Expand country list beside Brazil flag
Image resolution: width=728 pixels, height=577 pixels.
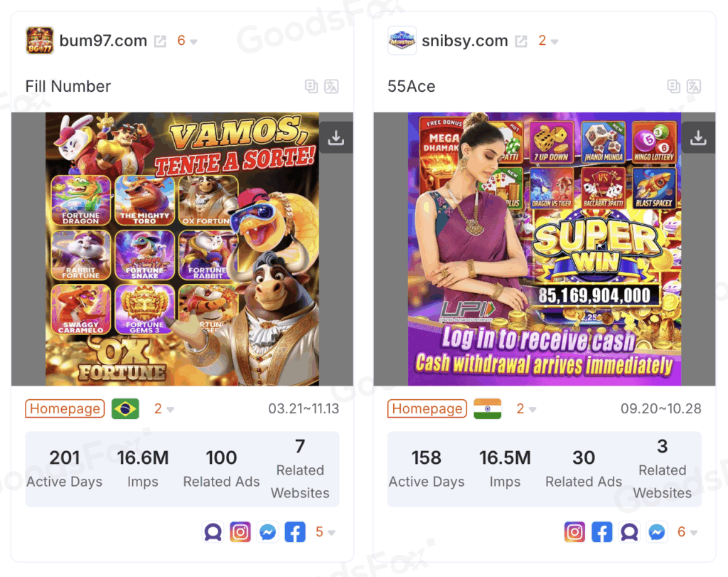pos(164,409)
